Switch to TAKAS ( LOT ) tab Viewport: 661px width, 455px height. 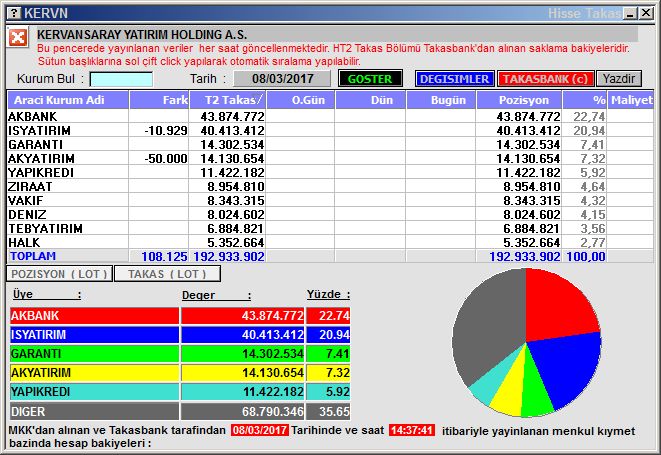tap(167, 274)
